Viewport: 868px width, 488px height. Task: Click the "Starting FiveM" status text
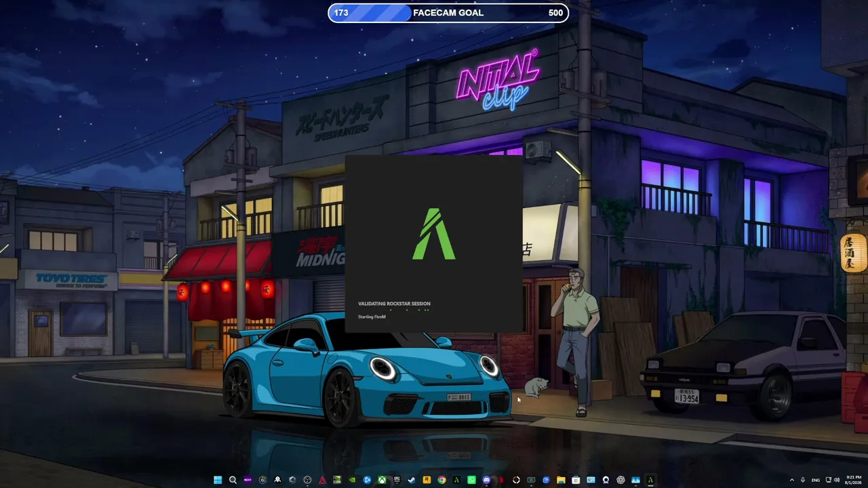point(372,317)
